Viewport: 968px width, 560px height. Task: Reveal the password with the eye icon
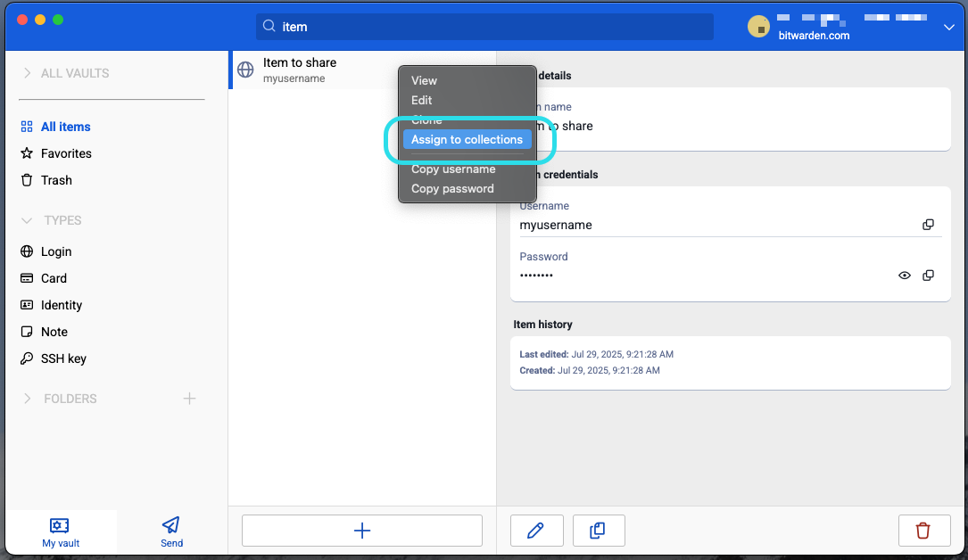904,276
